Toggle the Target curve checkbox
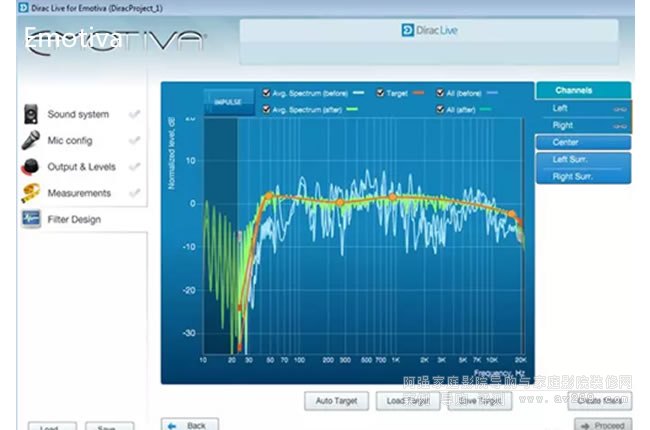650x430 pixels. tap(381, 93)
